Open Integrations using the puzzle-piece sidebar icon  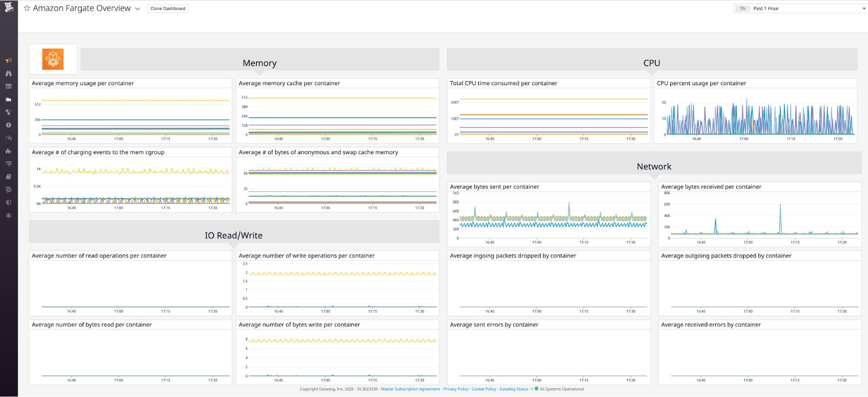click(x=8, y=151)
